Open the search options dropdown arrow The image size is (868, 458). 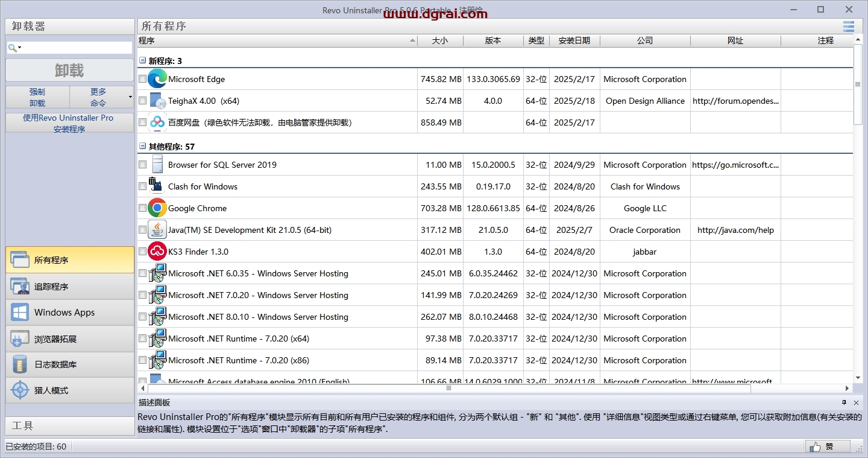point(19,48)
